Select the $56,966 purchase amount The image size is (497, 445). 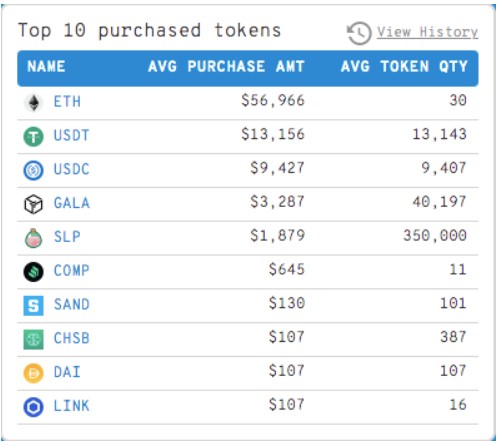[x=273, y=101]
